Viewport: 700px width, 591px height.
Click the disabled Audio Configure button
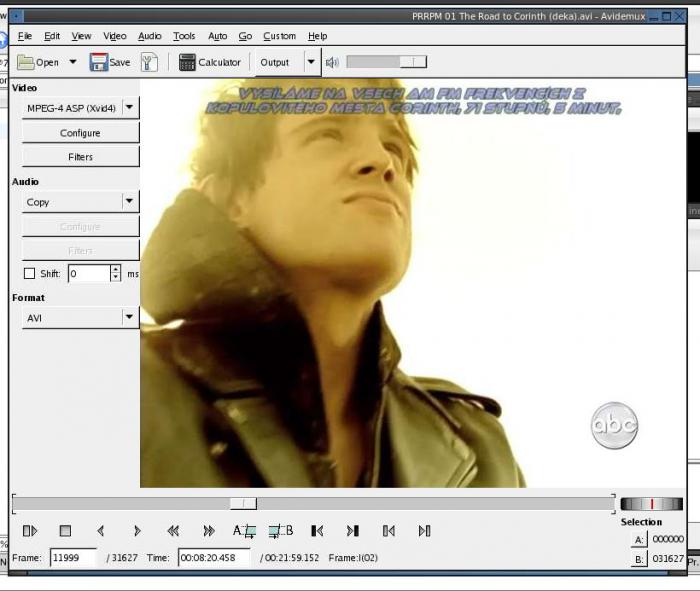click(80, 226)
